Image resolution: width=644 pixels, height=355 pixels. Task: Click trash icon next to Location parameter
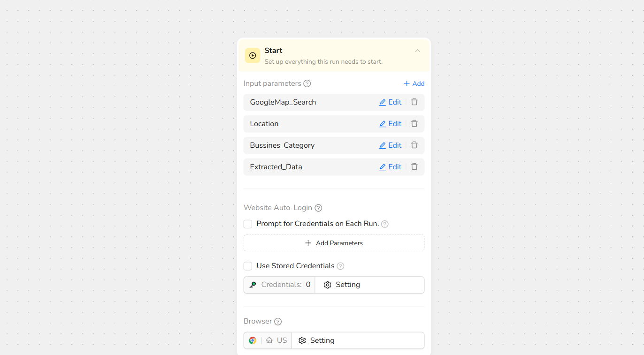pos(414,124)
